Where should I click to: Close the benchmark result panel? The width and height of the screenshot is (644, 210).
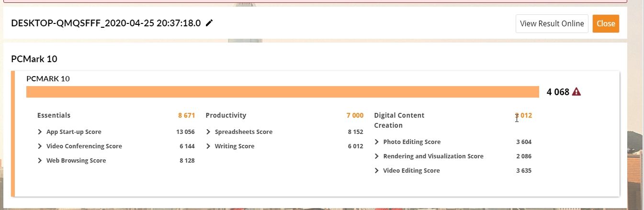[x=606, y=23]
